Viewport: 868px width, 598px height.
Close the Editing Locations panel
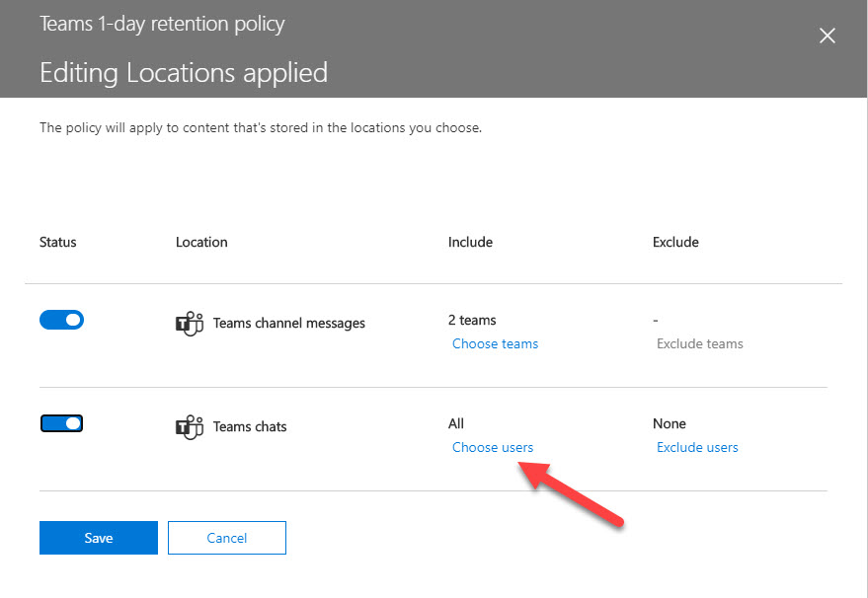click(828, 36)
